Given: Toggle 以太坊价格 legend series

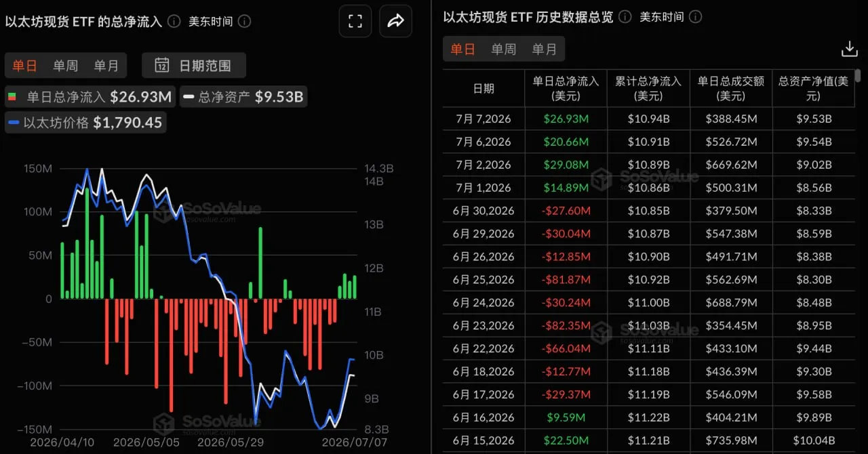Looking at the screenshot, I should coord(85,123).
